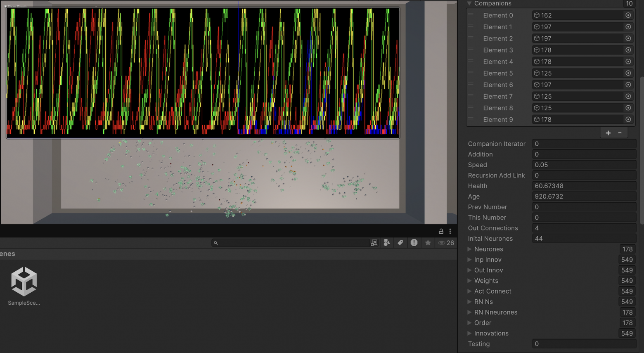This screenshot has width=644, height=353.
Task: Expand the Neurones array
Action: tap(469, 249)
